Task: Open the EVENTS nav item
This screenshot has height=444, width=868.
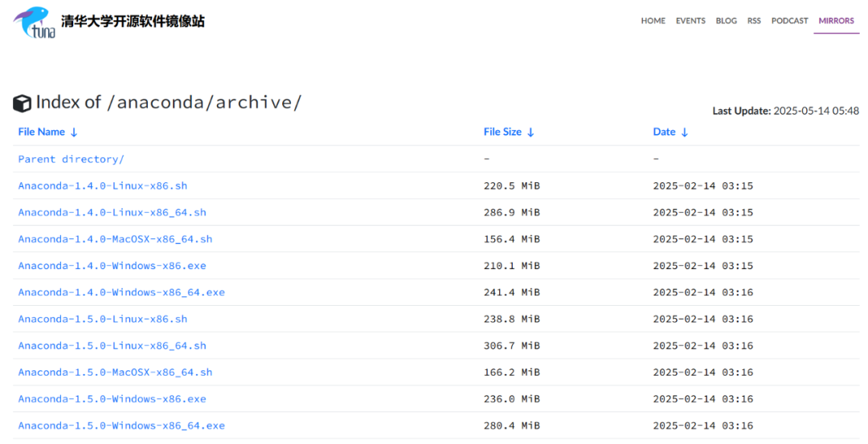Action: tap(690, 20)
